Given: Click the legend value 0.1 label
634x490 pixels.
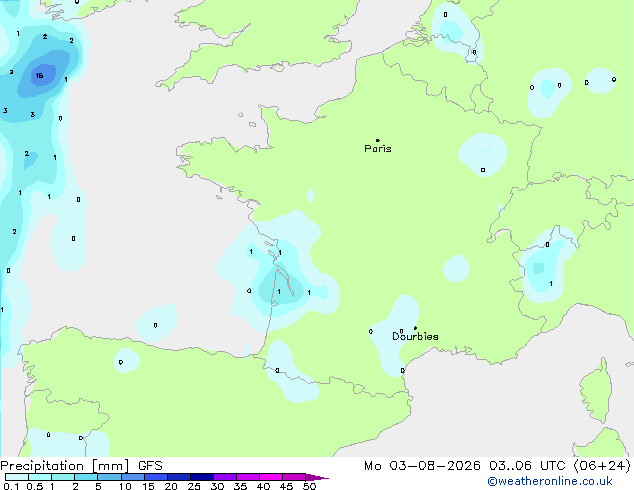Looking at the screenshot, I should [11, 486].
